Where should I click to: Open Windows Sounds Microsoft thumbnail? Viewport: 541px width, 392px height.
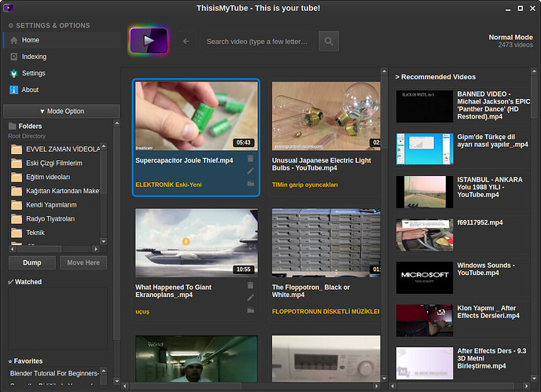pos(425,277)
